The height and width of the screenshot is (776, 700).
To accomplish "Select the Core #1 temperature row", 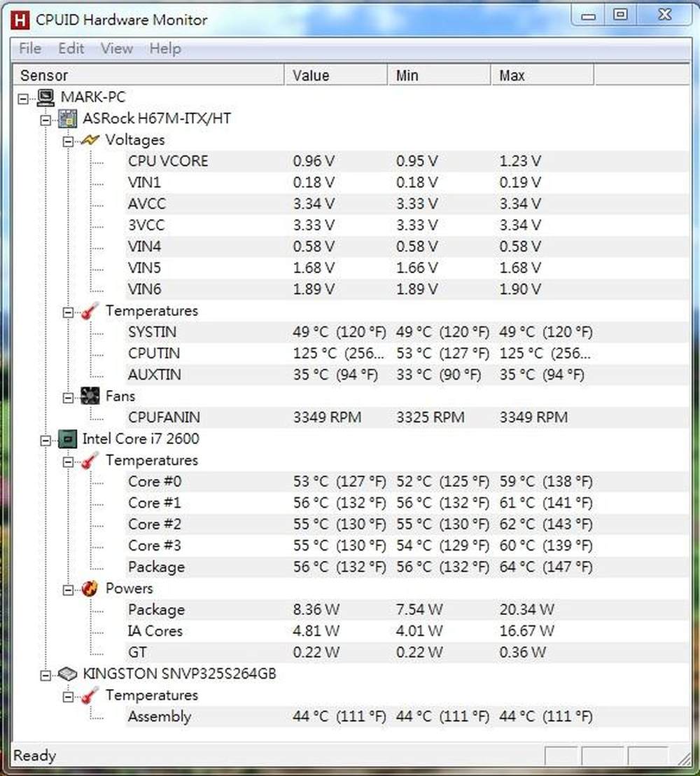I will click(407, 503).
